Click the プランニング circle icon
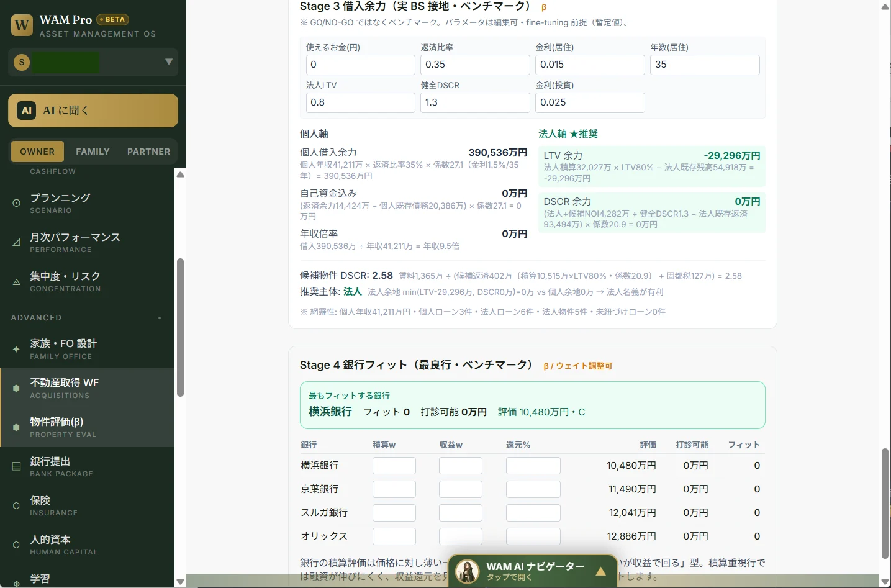 click(17, 203)
